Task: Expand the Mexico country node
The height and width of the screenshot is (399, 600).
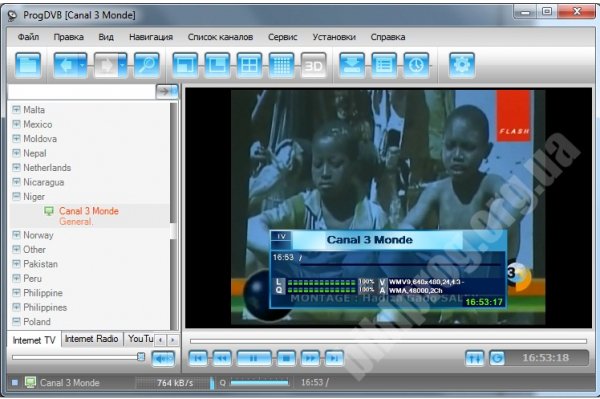Action: point(16,124)
